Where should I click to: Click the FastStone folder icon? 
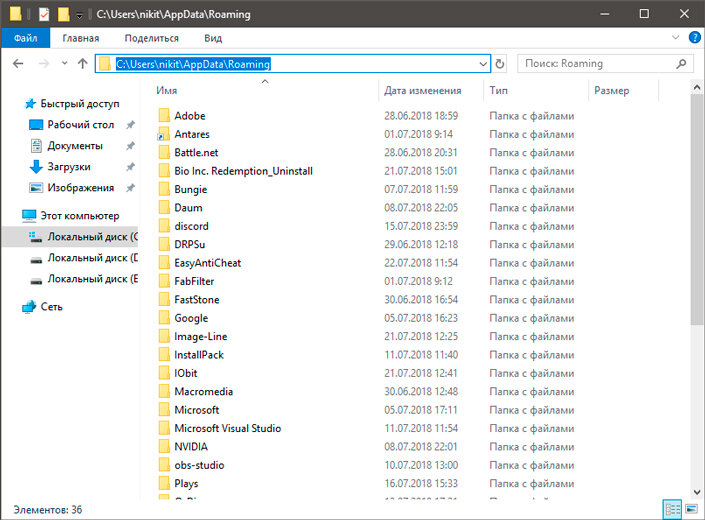coord(164,299)
